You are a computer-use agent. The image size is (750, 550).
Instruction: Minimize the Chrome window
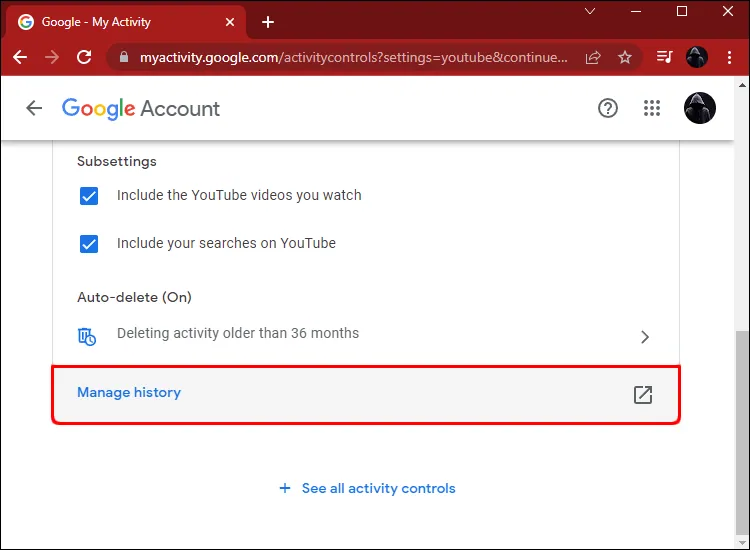636,11
